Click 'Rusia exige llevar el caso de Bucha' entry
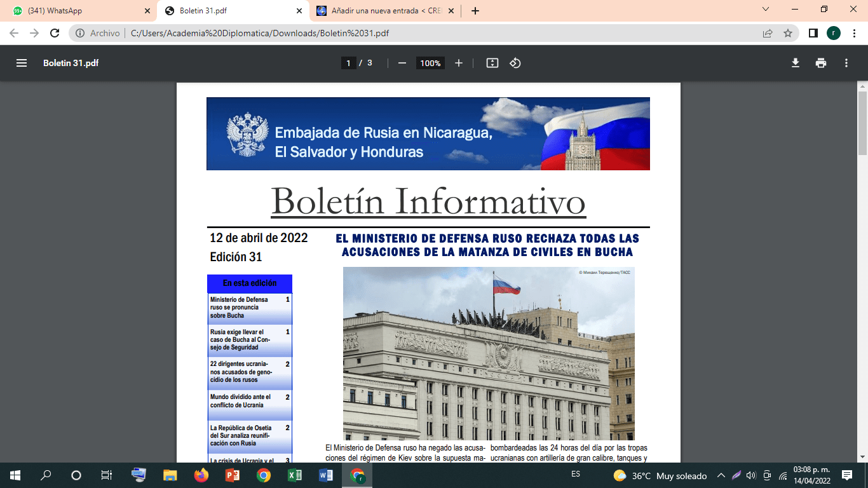 click(x=250, y=340)
